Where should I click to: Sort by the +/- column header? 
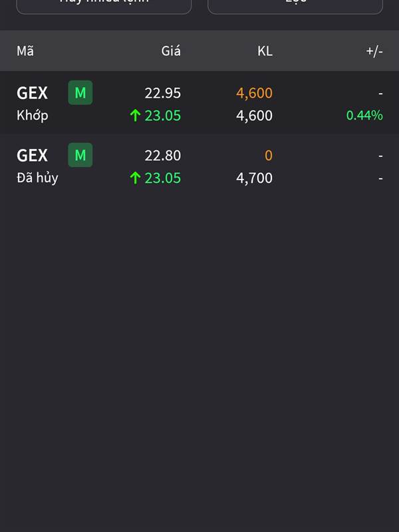(374, 51)
